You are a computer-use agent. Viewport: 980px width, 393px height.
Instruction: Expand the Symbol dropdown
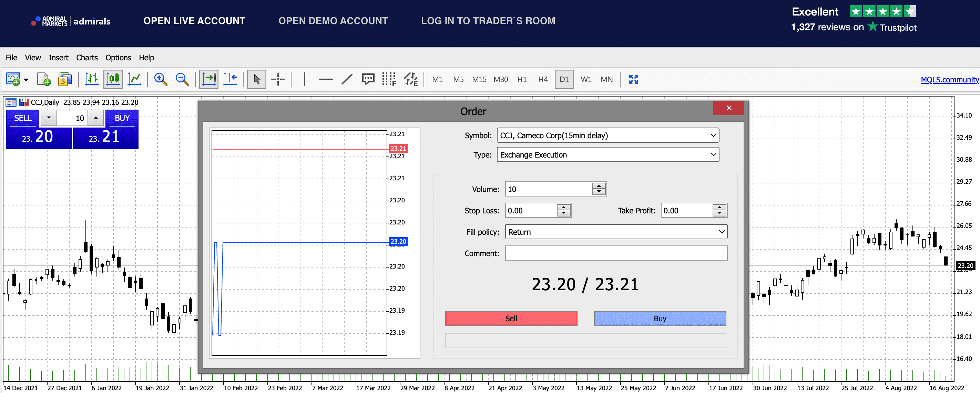[x=608, y=135]
